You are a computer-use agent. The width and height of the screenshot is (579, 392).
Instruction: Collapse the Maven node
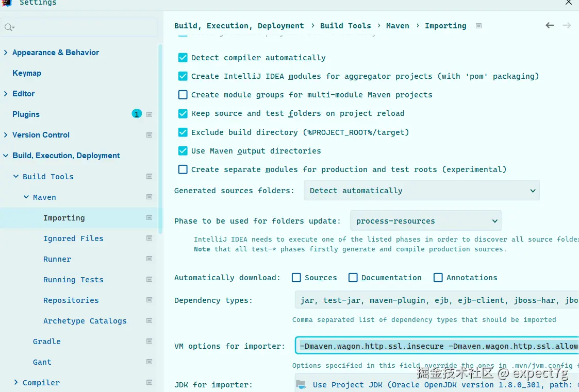26,197
